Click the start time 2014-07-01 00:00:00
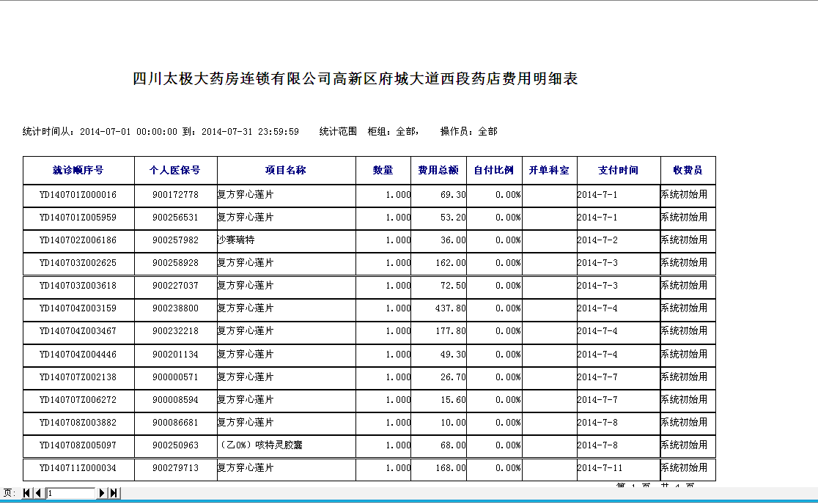The image size is (818, 504). 128,132
